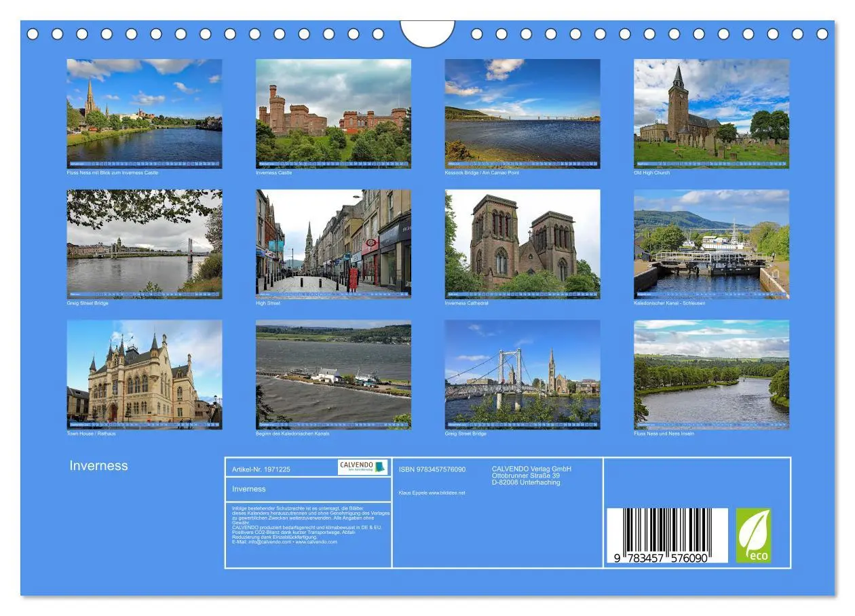
Task: Open the River Ness and Castle photo
Action: 144,113
